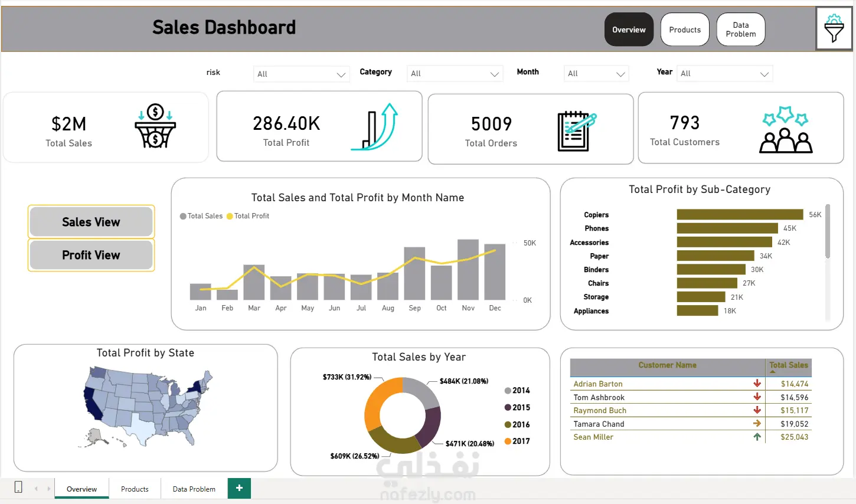This screenshot has height=504, width=856.
Task: Toggle the Sales View button
Action: point(91,222)
